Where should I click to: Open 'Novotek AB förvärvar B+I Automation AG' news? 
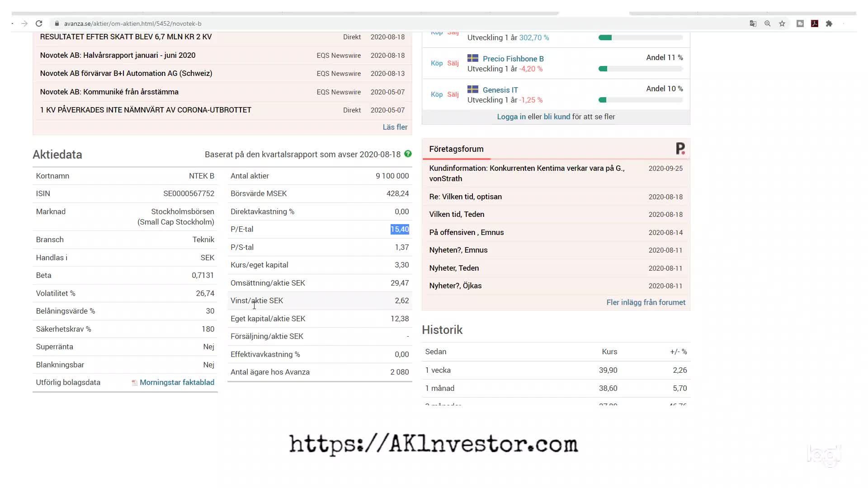126,73
